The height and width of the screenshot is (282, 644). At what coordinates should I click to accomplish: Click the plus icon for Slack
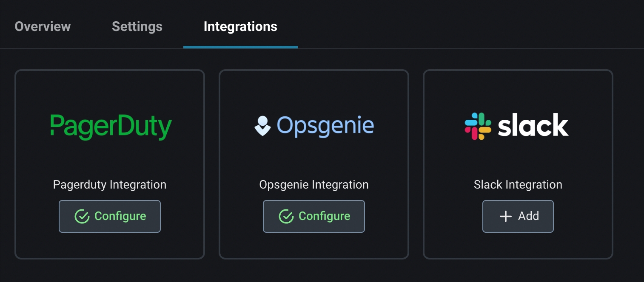(x=505, y=216)
